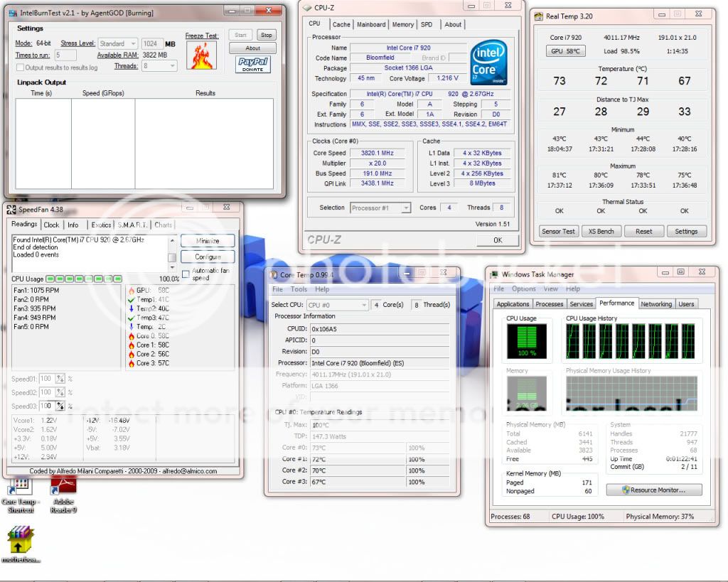Click the SpeedFan log box scrollbar

[172, 254]
